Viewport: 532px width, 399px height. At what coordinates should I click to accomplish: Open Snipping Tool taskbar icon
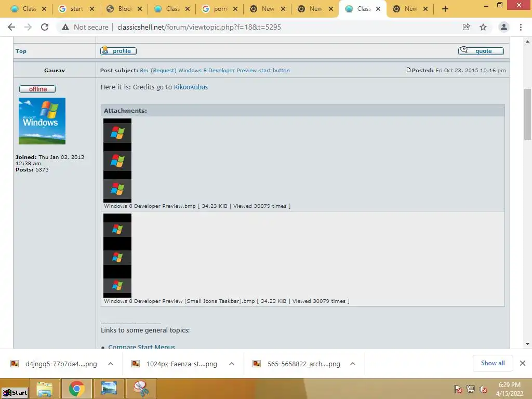click(x=141, y=389)
